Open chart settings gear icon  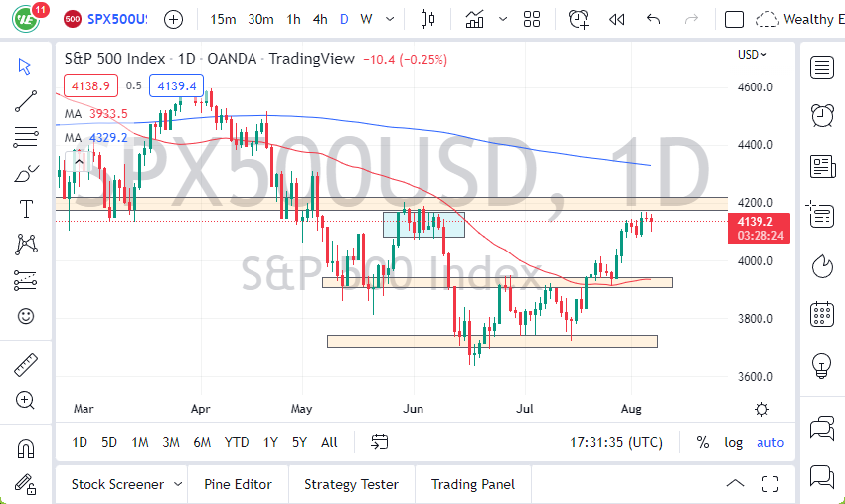tap(761, 409)
